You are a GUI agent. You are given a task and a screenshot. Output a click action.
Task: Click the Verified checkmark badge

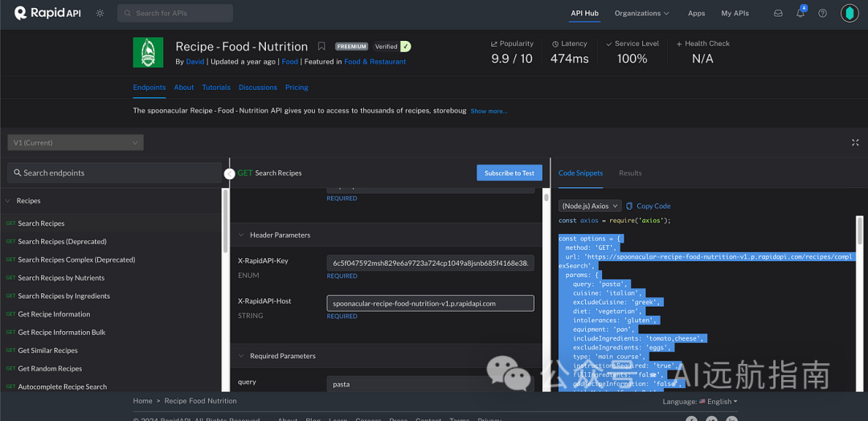click(x=406, y=47)
